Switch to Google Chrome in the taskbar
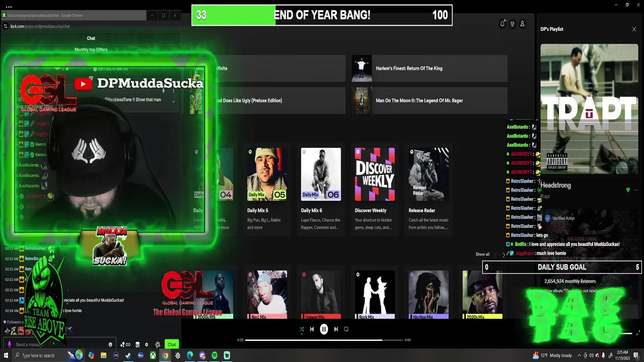644x362 pixels. click(165, 355)
